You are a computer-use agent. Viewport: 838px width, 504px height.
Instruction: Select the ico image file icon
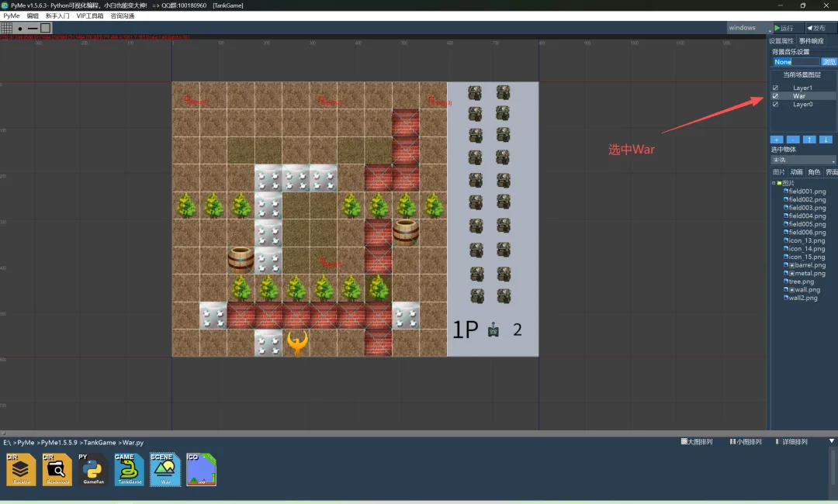202,469
